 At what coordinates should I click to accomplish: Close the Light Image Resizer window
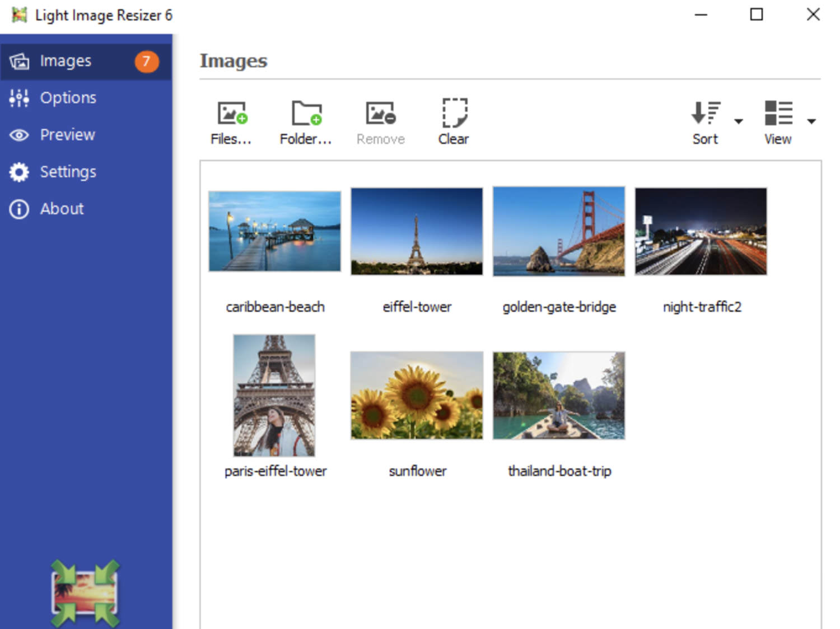[x=813, y=15]
